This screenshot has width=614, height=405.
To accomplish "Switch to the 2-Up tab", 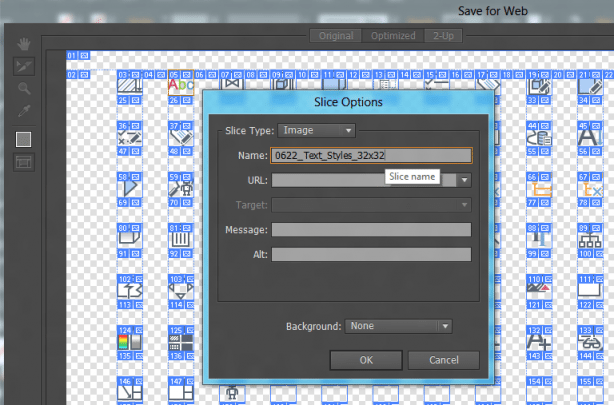I will 443,36.
